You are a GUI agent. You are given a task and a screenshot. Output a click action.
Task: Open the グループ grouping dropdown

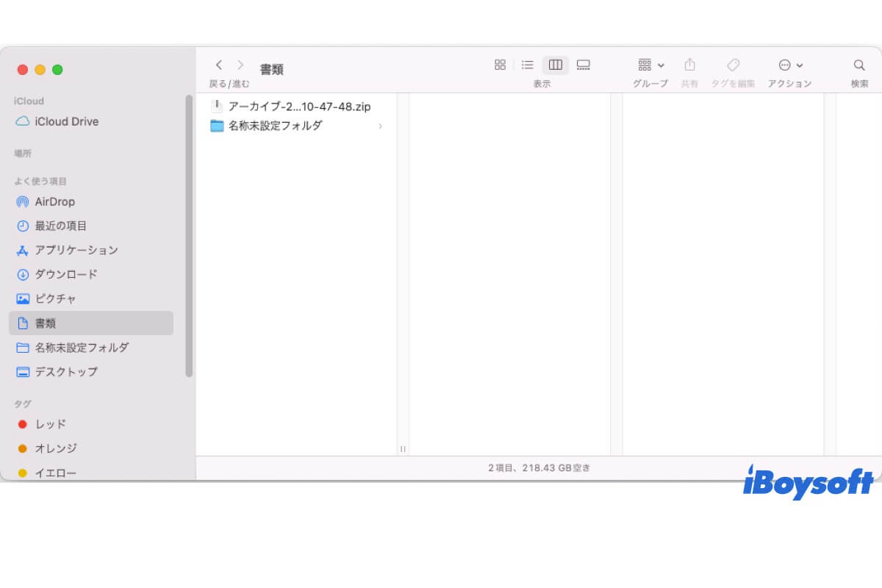point(650,65)
